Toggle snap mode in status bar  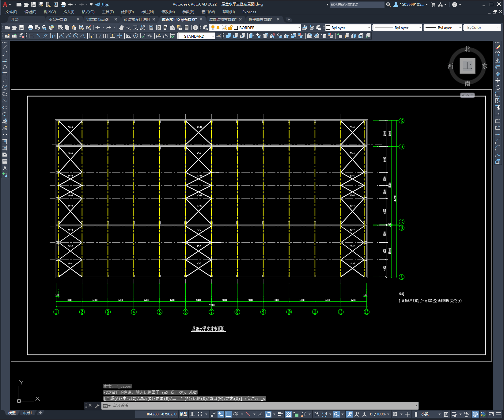[200, 414]
